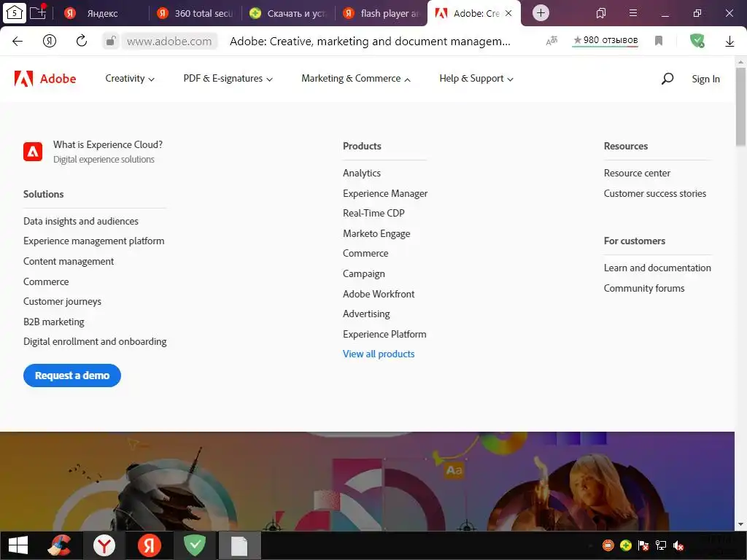Collapse the Marketing & Commerce menu
Screen dimensions: 747x560
(356, 79)
